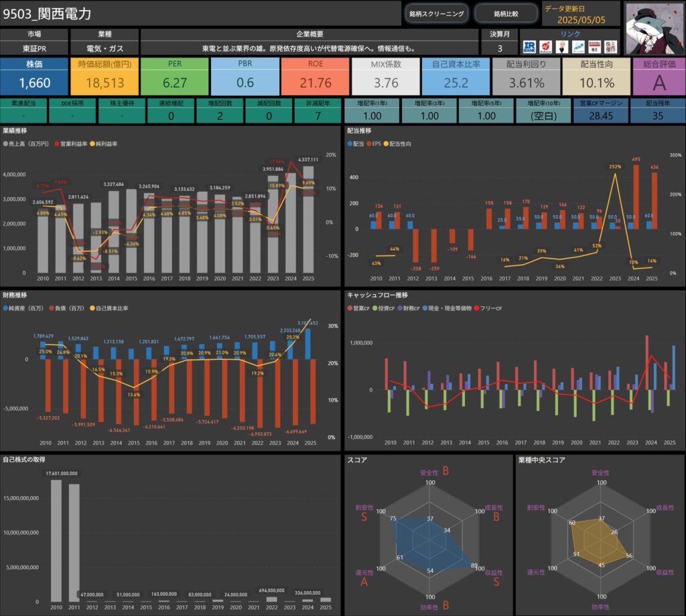This screenshot has height=616, width=686.
Task: Select the 売上高 legend marker in 業績推移
Action: pyautogui.click(x=5, y=143)
